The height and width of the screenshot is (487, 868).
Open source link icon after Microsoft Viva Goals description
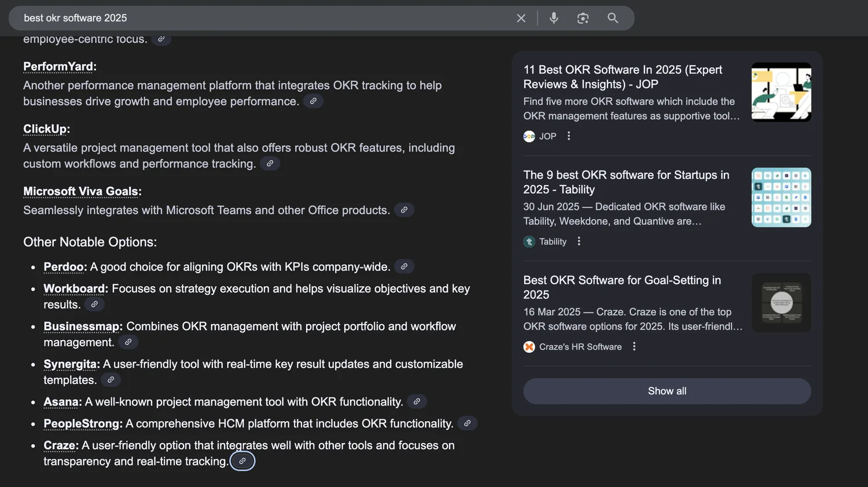pyautogui.click(x=404, y=210)
